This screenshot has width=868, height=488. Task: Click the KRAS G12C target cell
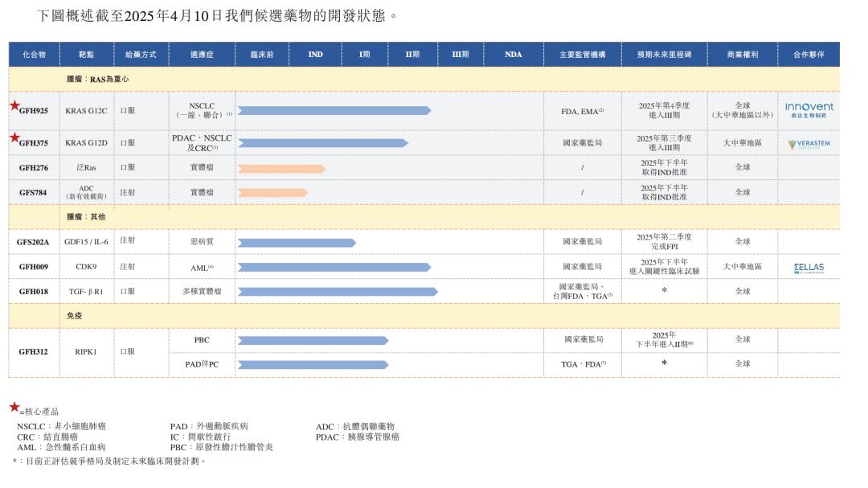tap(86, 111)
